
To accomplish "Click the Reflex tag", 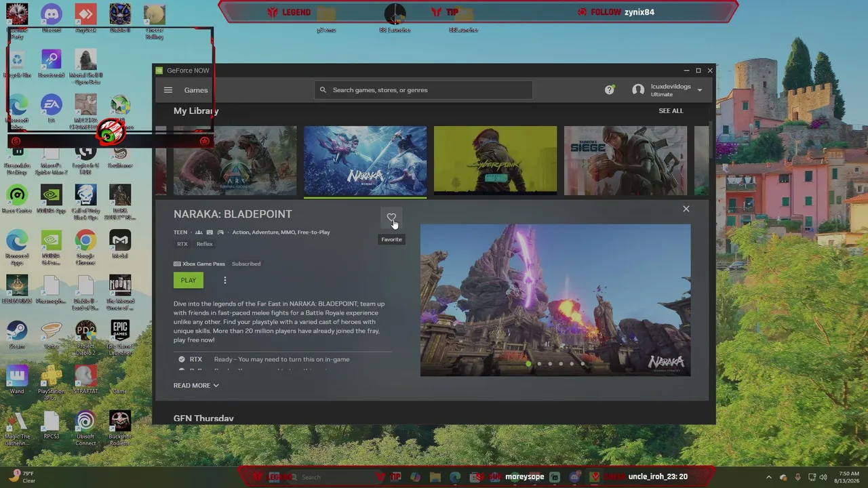I will coord(204,244).
